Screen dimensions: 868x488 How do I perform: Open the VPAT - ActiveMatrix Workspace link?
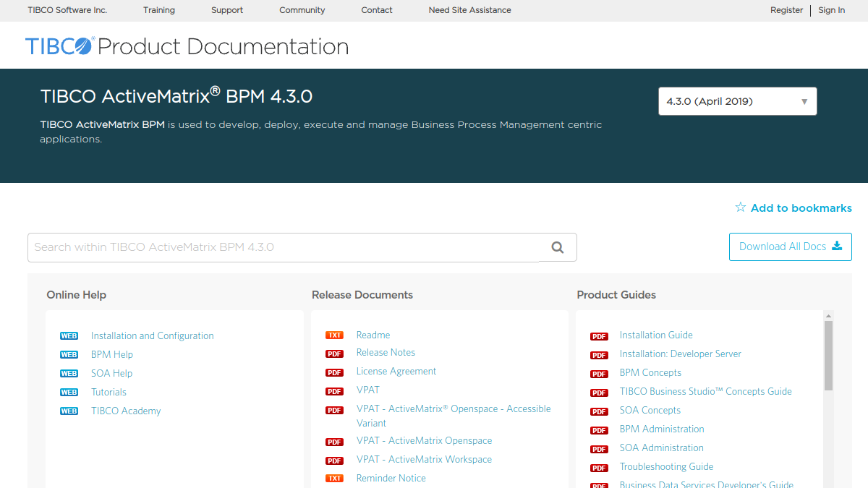[424, 459]
